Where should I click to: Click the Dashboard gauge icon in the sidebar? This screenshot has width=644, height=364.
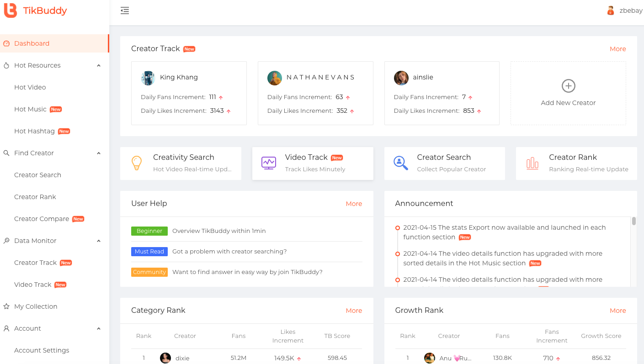pyautogui.click(x=6, y=43)
